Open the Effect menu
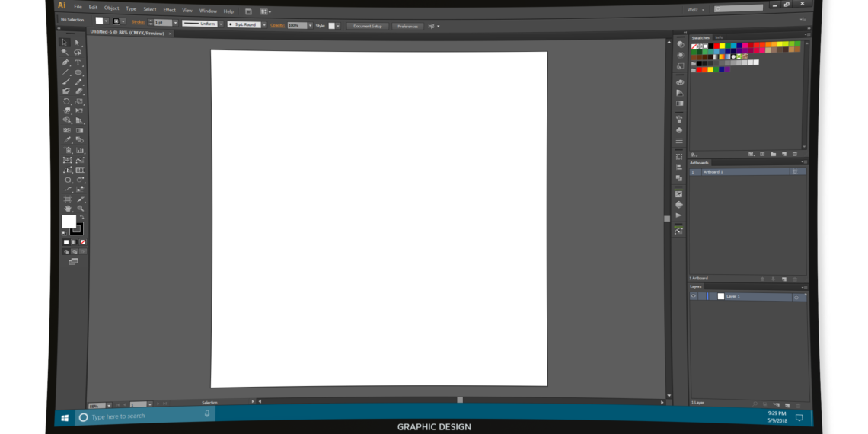The width and height of the screenshot is (868, 434). click(x=169, y=9)
